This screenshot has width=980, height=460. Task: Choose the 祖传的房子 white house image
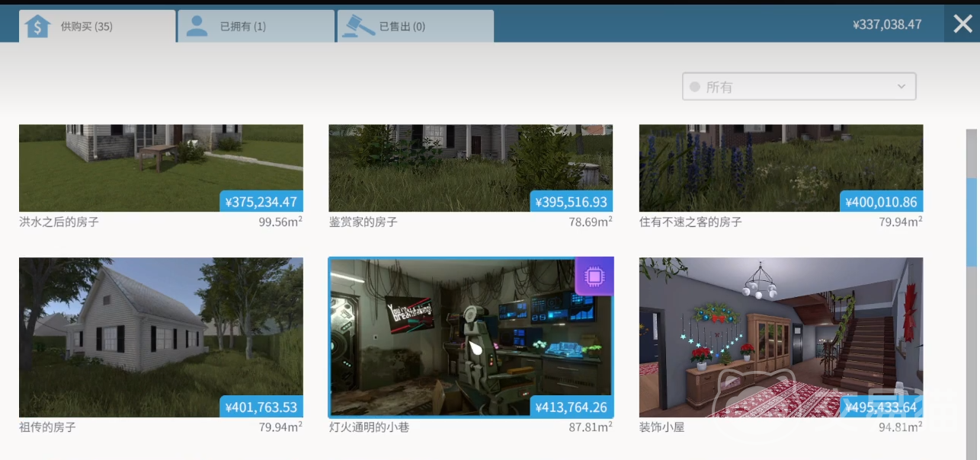[x=161, y=337]
